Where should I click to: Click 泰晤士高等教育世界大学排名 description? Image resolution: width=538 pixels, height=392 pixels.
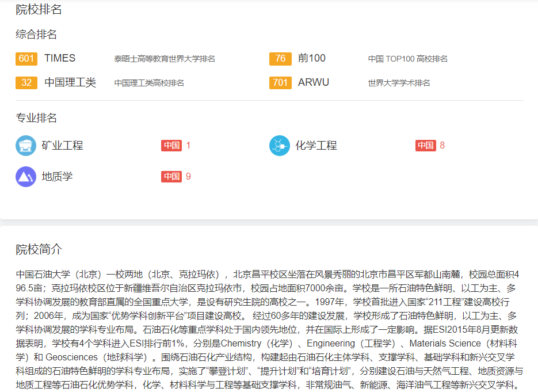(165, 59)
